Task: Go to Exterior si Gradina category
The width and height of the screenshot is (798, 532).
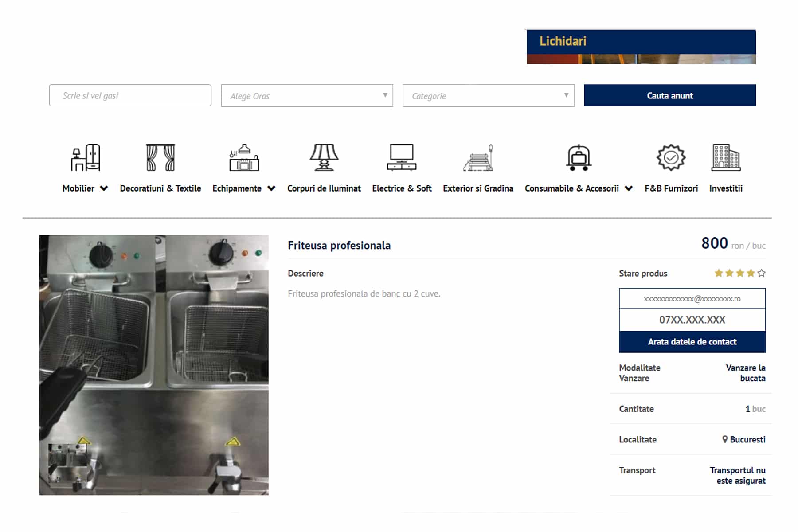Action: [478, 188]
